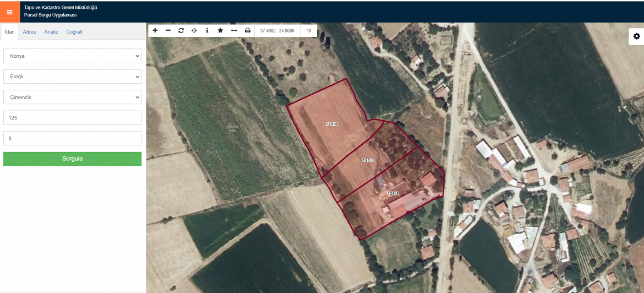This screenshot has height=293, width=644.
Task: Click the refresh map icon
Action: [181, 30]
